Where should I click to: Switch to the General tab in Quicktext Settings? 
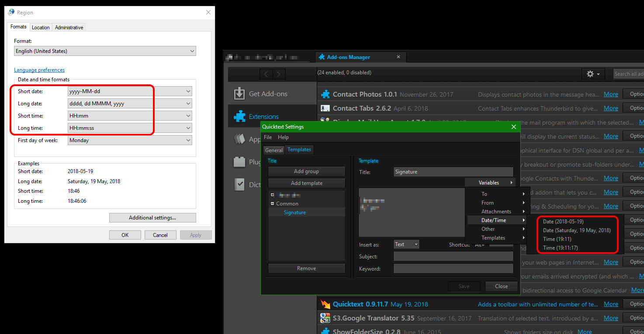click(274, 150)
